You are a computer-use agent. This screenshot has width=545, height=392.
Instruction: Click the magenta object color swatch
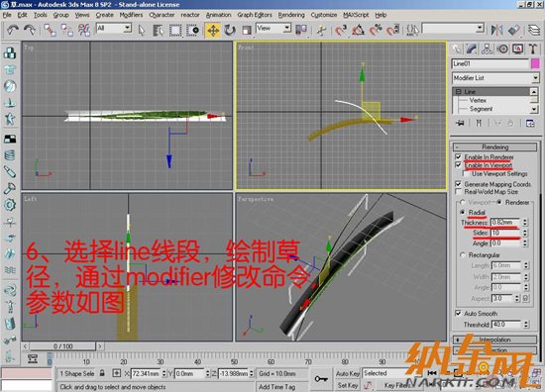coord(535,63)
